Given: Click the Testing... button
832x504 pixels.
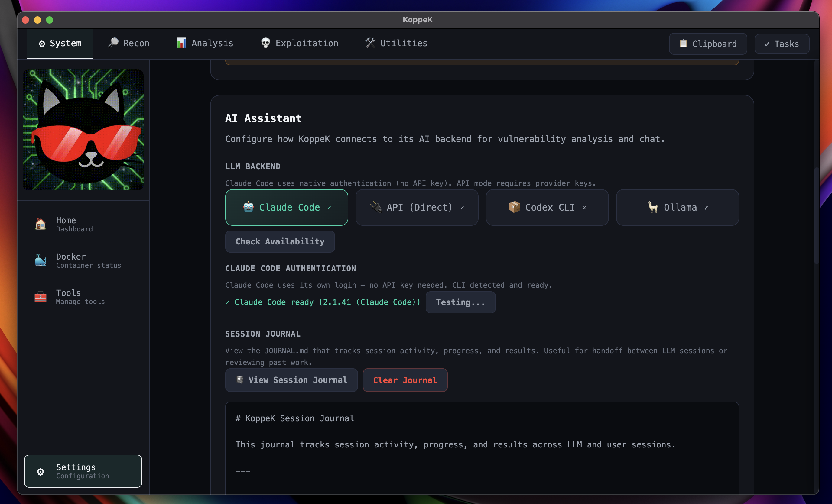Looking at the screenshot, I should point(460,302).
